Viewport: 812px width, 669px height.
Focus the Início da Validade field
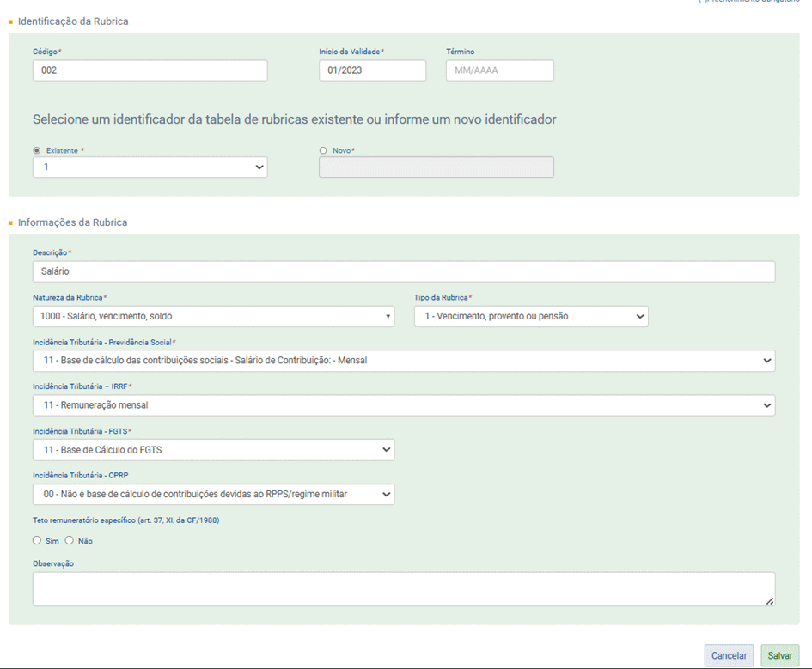[x=372, y=70]
